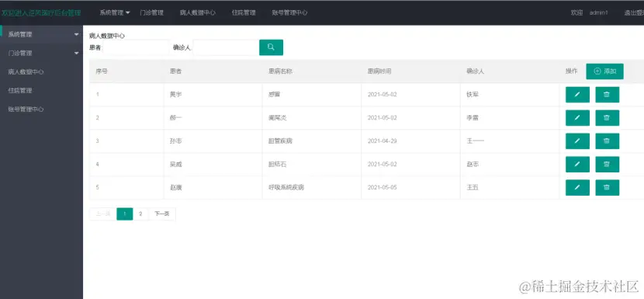Viewport: 644px width, 299px height.
Task: Go to page 2 in pagination
Action: click(140, 214)
